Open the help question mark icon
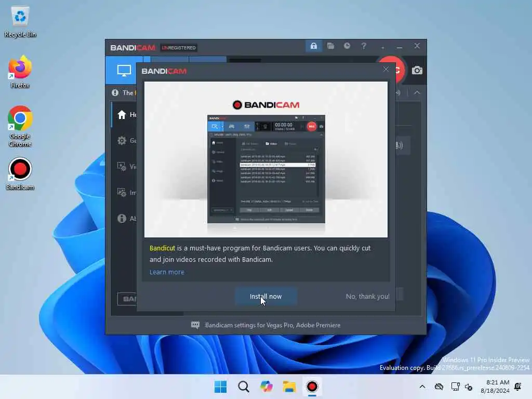Viewport: 532px width, 399px height. coord(363,46)
